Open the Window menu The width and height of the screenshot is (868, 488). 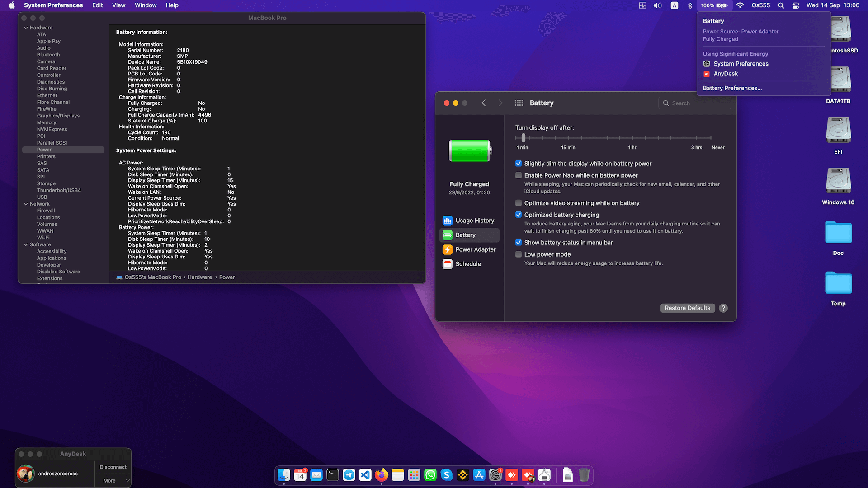(146, 5)
